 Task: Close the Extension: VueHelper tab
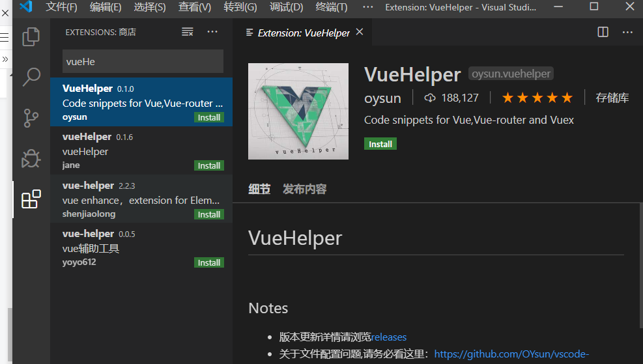pos(360,32)
